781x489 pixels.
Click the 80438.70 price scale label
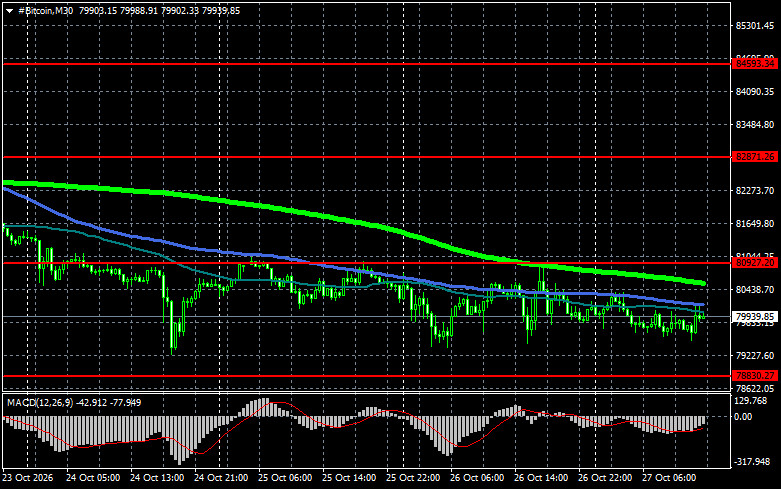coord(755,289)
